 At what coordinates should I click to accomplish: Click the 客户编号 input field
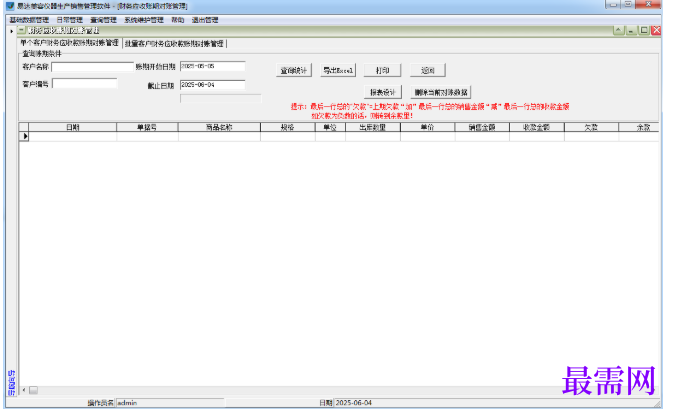click(85, 83)
